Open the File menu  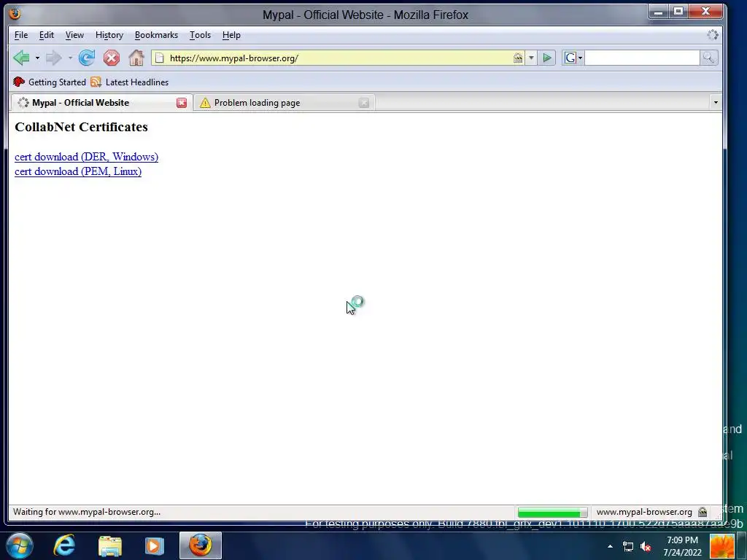pos(21,35)
